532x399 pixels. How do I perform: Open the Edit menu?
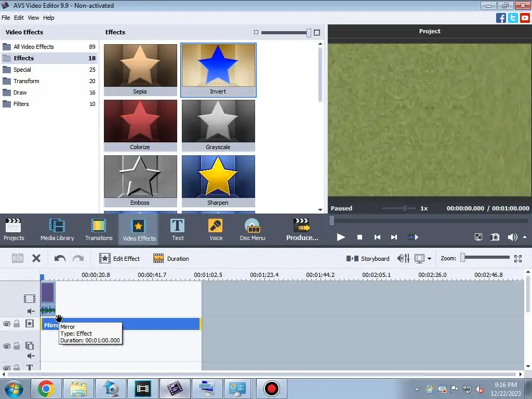(x=19, y=18)
